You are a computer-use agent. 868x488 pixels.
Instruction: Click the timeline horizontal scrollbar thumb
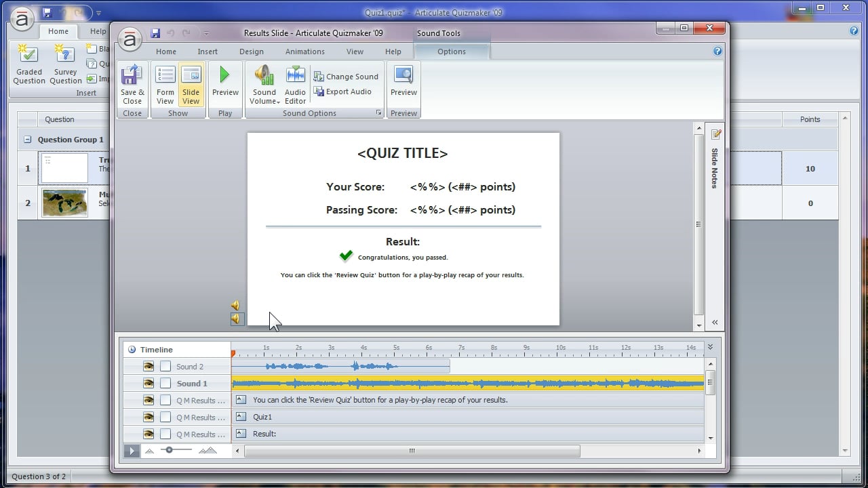point(412,451)
